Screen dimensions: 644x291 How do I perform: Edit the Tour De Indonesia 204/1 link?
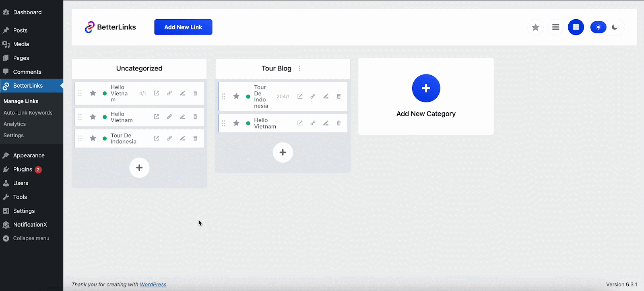tap(326, 97)
